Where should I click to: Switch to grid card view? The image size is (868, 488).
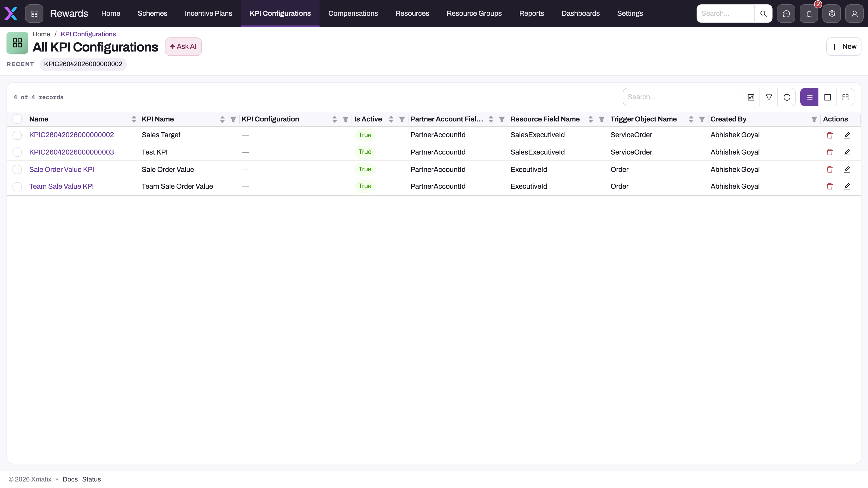click(845, 97)
